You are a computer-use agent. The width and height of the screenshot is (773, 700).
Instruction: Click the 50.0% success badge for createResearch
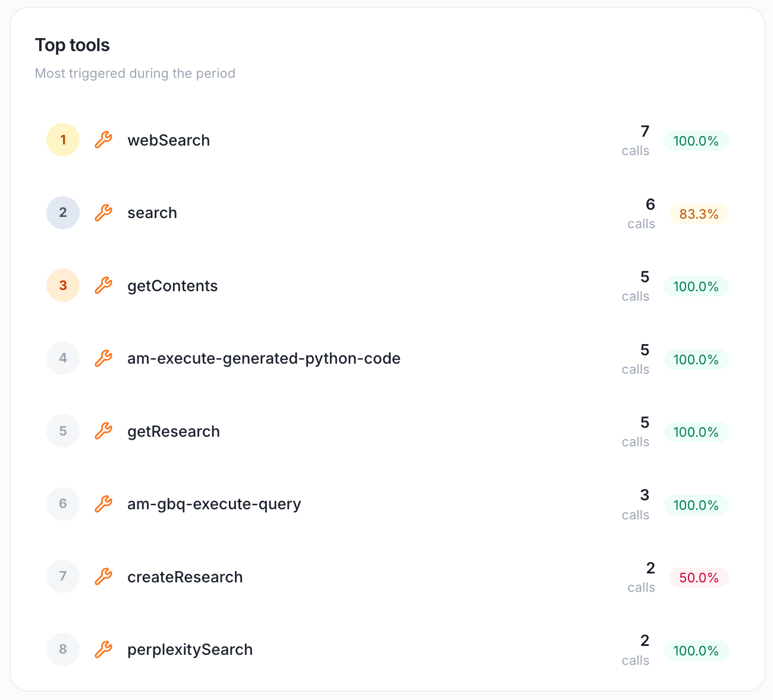[699, 578]
